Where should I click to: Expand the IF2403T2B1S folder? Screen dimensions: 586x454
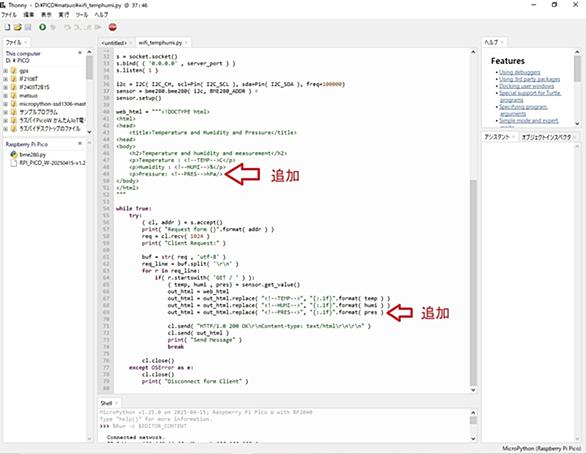(x=6, y=87)
